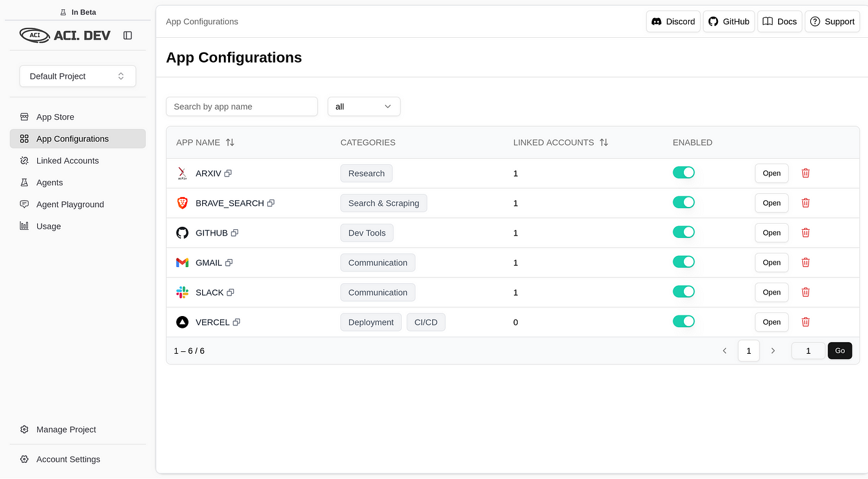Click the copy-link icon next to GITHUB
The height and width of the screenshot is (479, 868).
coord(234,233)
